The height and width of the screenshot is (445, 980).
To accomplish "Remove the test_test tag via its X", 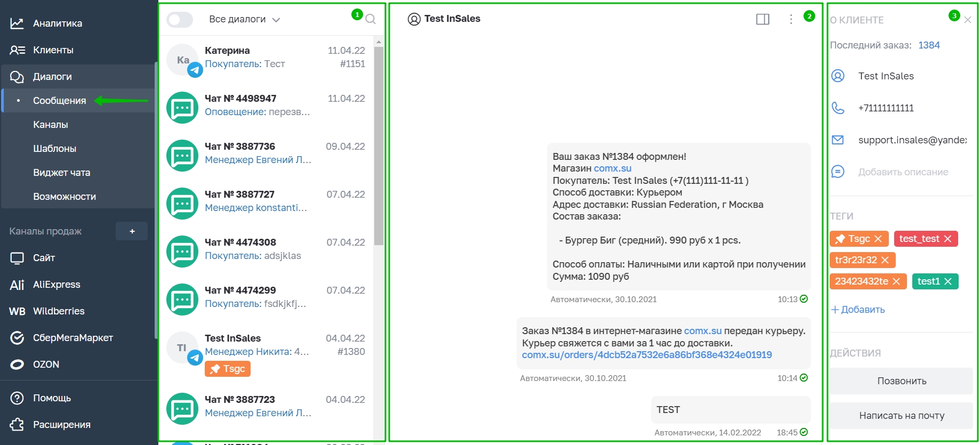I will click(947, 239).
